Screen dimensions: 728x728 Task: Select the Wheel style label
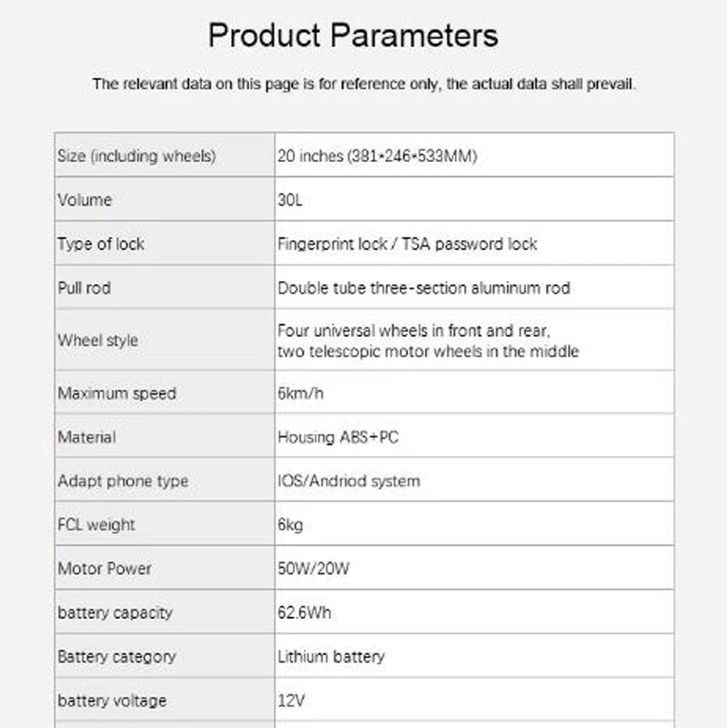coord(98,340)
